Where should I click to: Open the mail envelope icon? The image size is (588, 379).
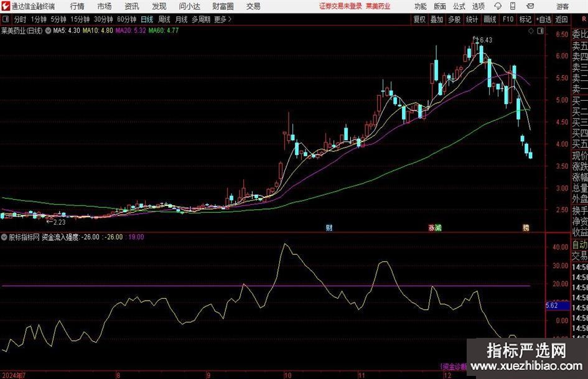(530, 6)
